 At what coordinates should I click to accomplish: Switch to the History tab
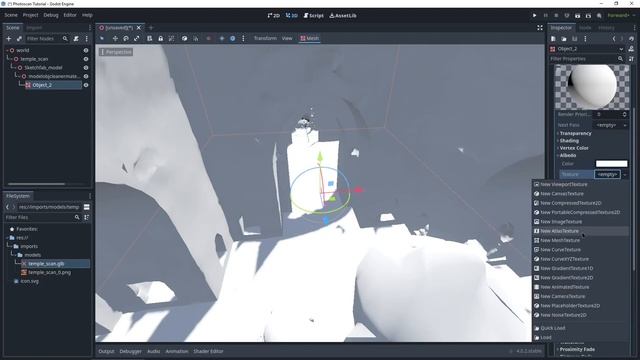606,28
